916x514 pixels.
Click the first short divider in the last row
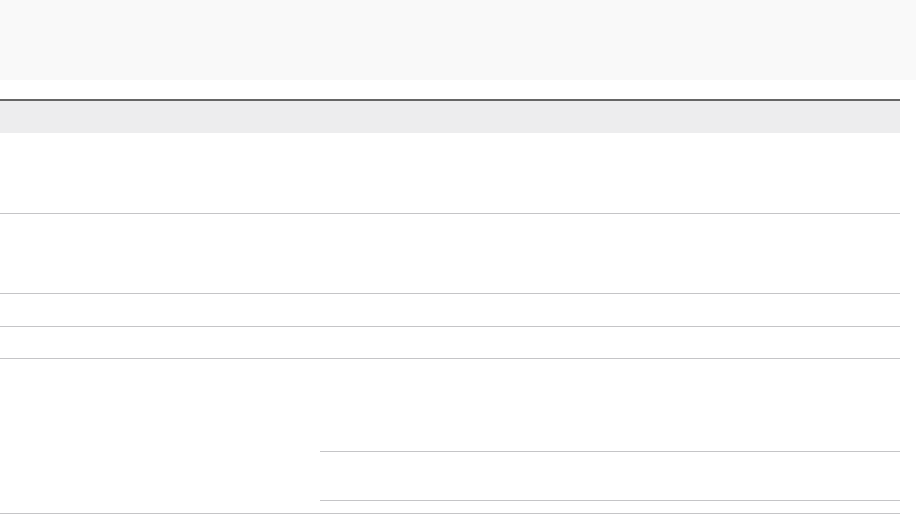pos(610,451)
